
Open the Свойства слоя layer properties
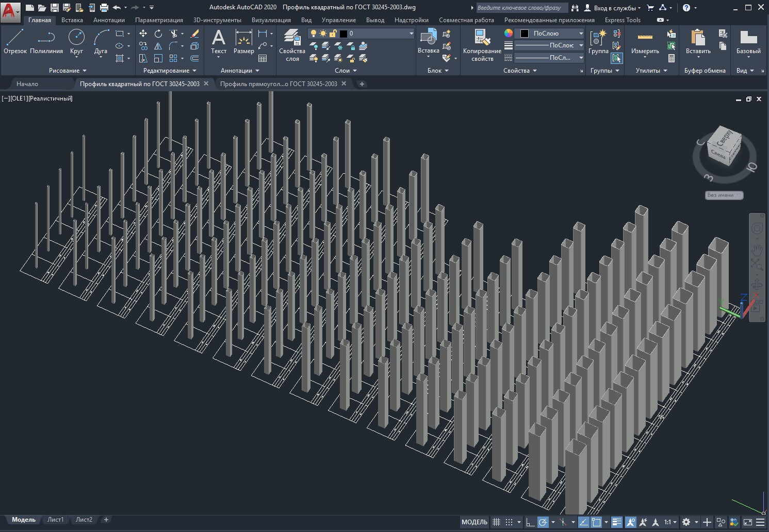[x=292, y=45]
